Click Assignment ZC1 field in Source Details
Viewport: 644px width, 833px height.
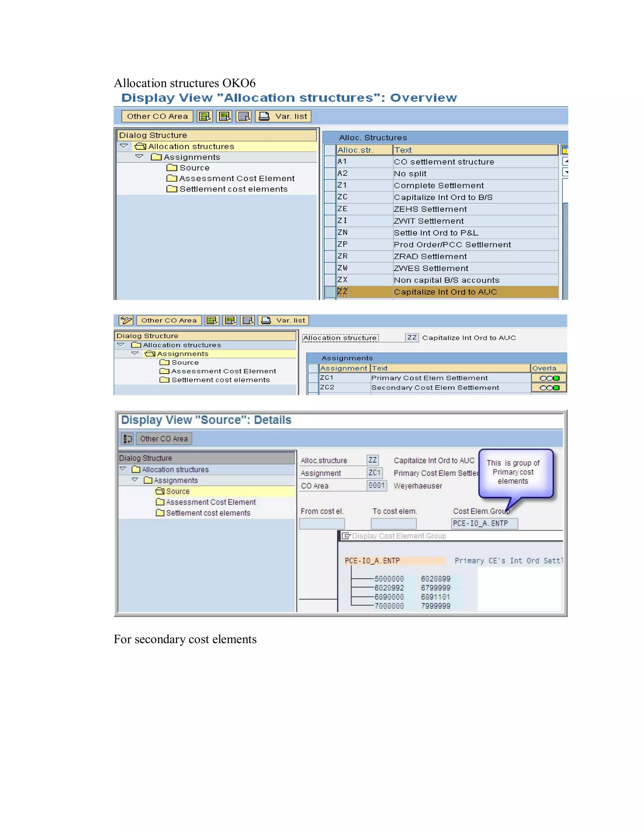click(x=375, y=473)
